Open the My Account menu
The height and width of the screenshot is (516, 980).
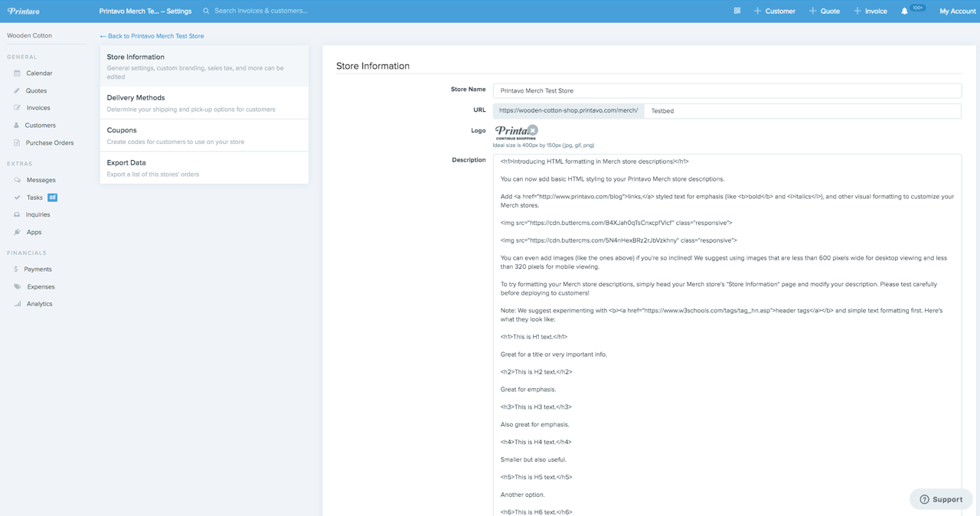(x=957, y=11)
